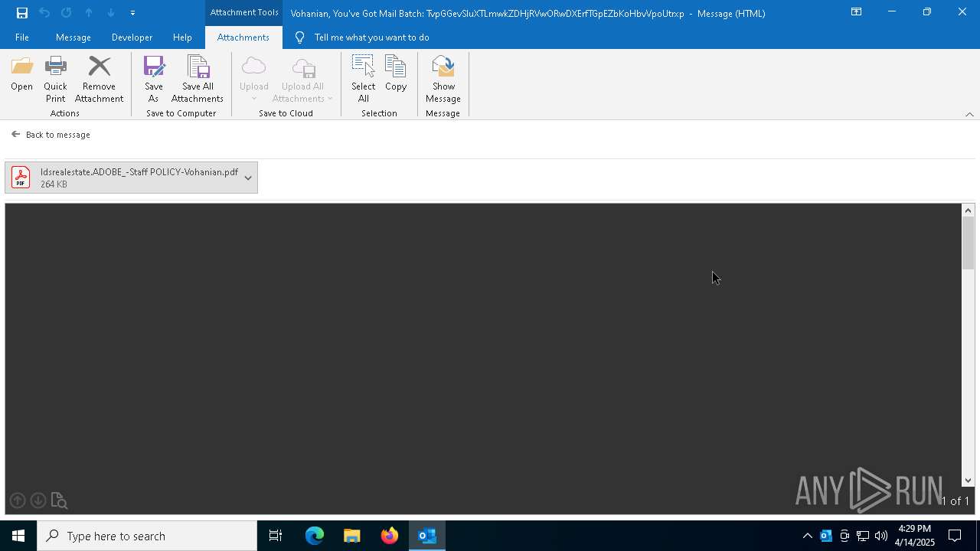Image resolution: width=980 pixels, height=551 pixels.
Task: Go Back to message
Action: (51, 134)
